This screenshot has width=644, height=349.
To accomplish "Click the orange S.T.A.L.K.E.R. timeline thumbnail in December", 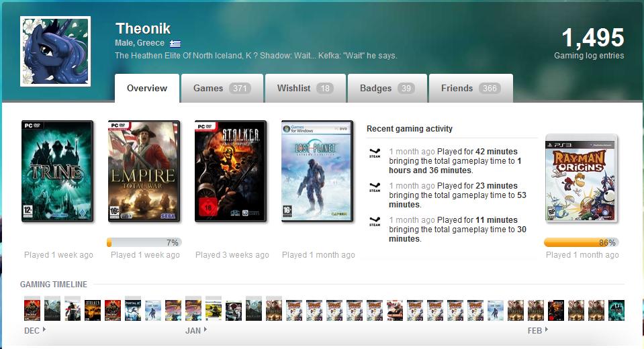I will [93, 310].
